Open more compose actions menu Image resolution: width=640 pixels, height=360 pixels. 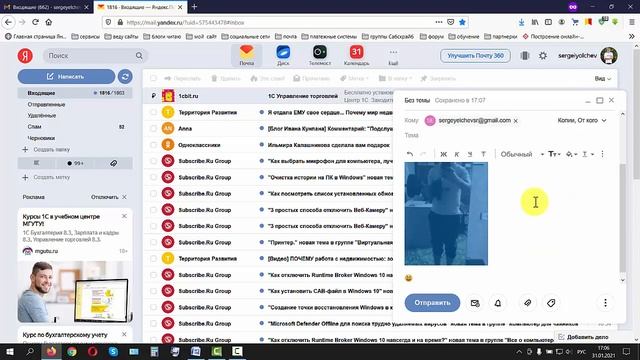pyautogui.click(x=605, y=303)
